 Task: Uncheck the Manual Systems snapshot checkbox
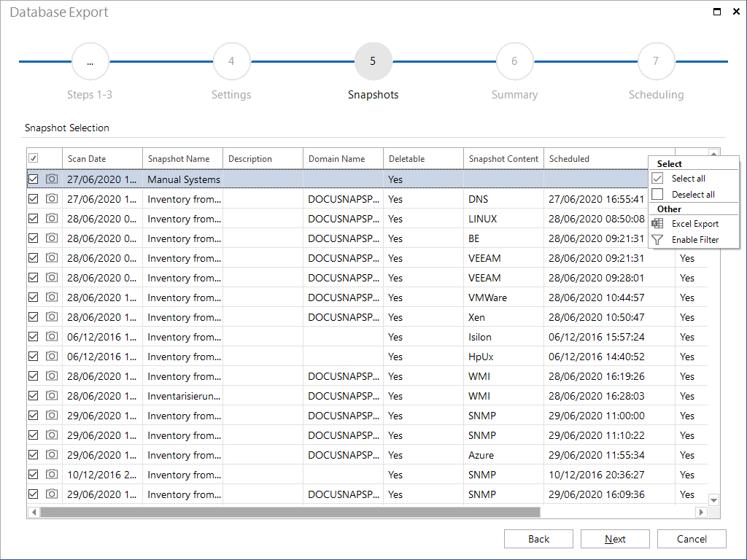[34, 179]
